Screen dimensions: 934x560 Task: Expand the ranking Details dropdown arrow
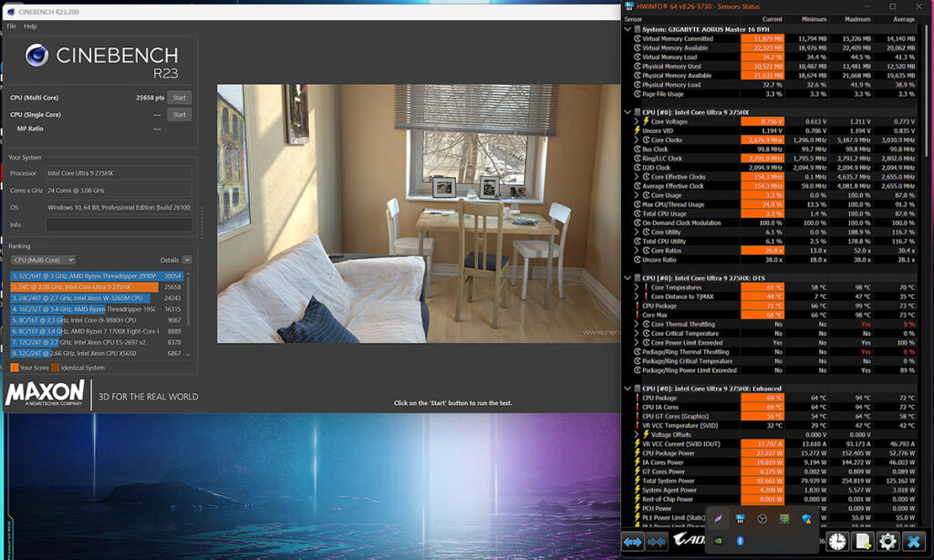click(x=187, y=260)
